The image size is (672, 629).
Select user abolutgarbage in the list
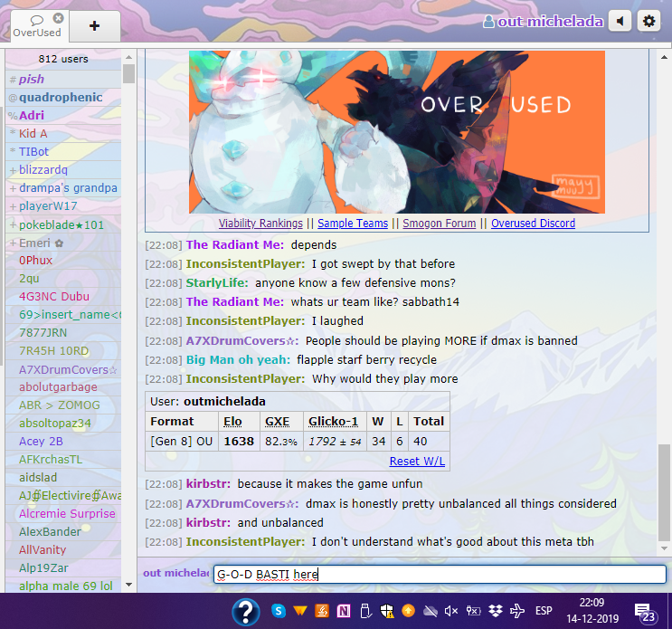[x=63, y=386]
